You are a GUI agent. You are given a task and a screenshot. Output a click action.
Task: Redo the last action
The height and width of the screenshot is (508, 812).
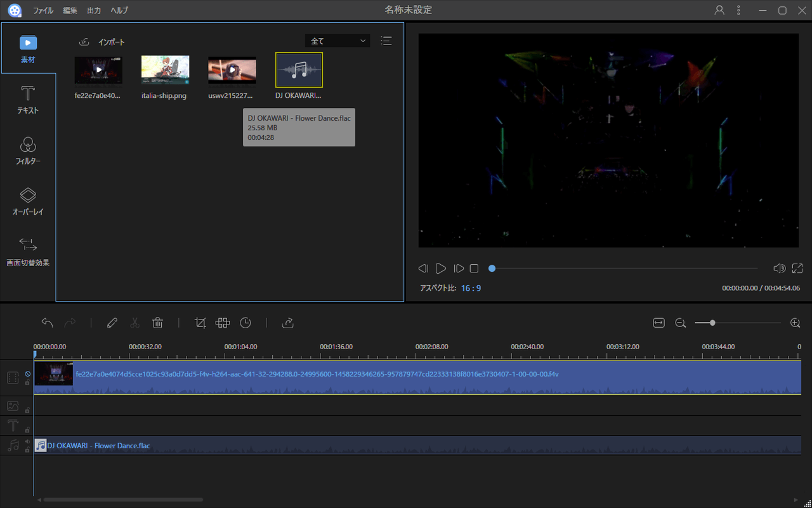(70, 323)
